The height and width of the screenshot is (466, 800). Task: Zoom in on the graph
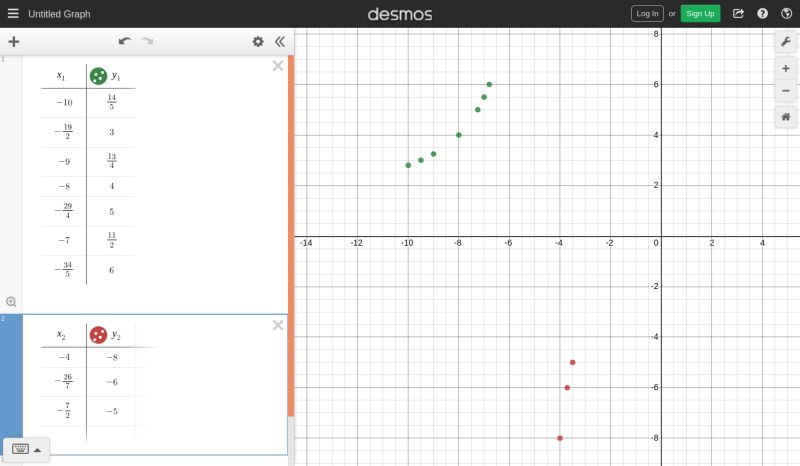[x=786, y=68]
